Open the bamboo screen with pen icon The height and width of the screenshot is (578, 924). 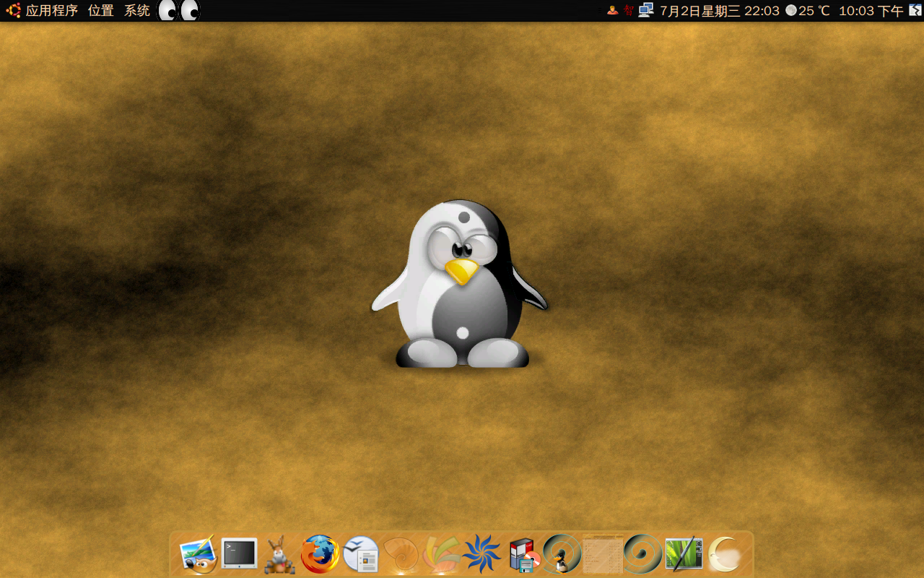684,553
